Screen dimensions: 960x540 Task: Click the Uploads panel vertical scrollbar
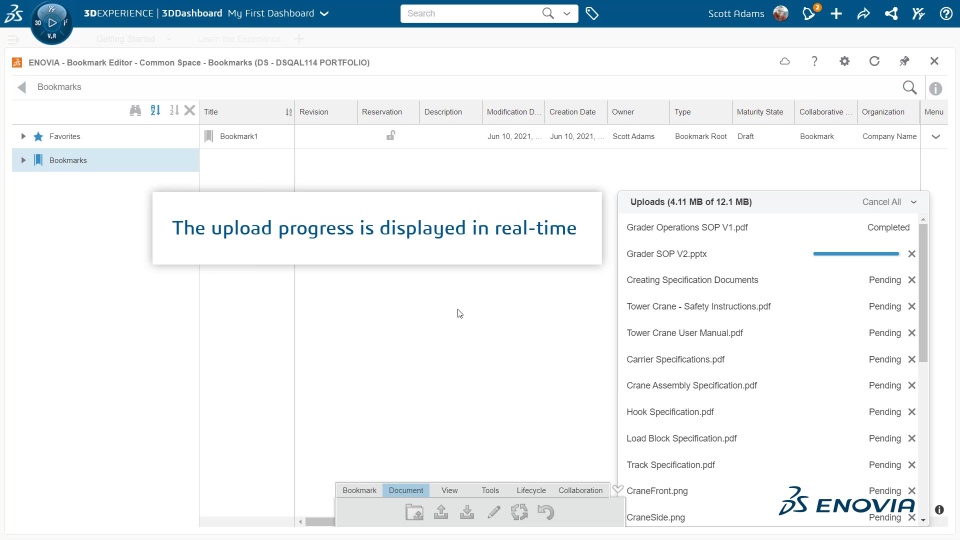pyautogui.click(x=923, y=293)
